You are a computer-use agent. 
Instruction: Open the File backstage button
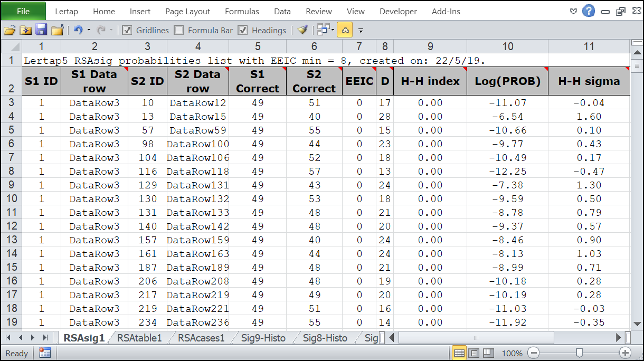click(x=23, y=11)
